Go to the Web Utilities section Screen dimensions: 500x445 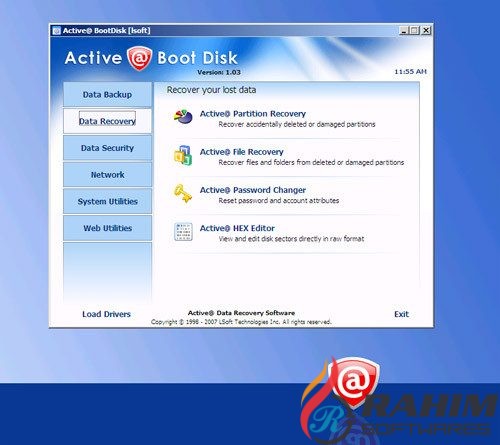tap(107, 228)
